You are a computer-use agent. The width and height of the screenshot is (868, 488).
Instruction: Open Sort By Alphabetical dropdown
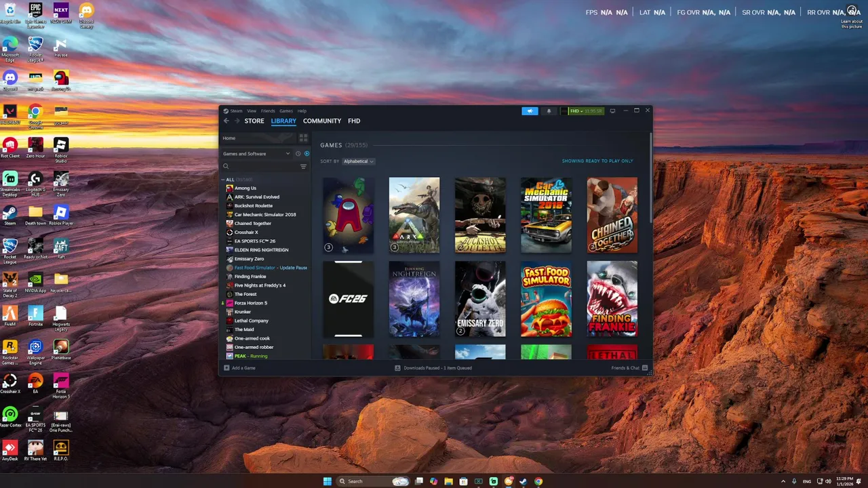(x=358, y=161)
